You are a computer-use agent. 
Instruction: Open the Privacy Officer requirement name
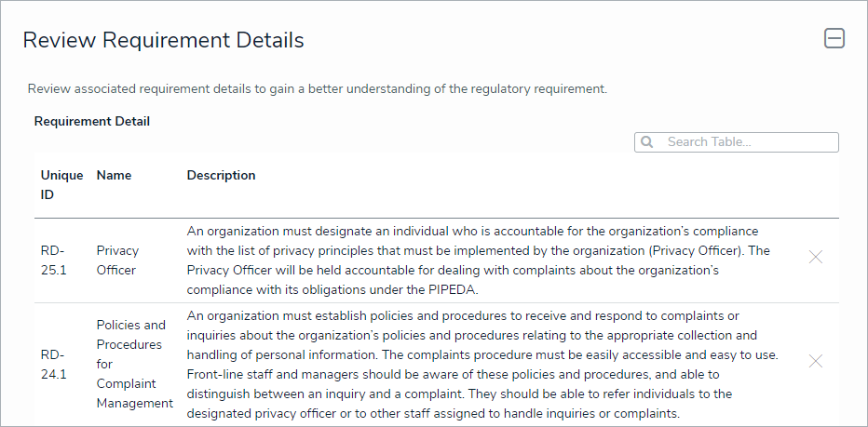coord(117,260)
